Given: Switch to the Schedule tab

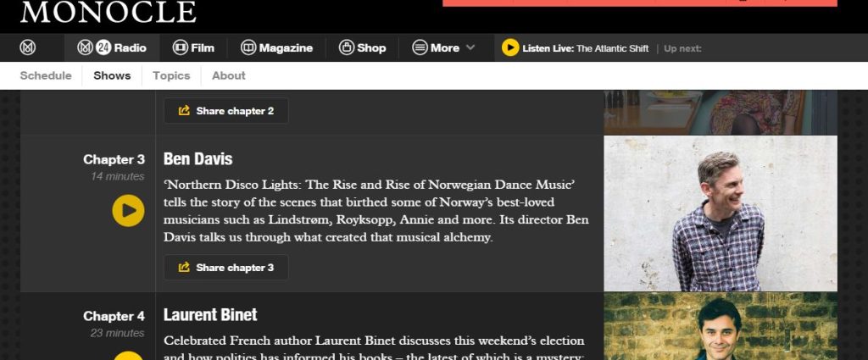Looking at the screenshot, I should [46, 75].
